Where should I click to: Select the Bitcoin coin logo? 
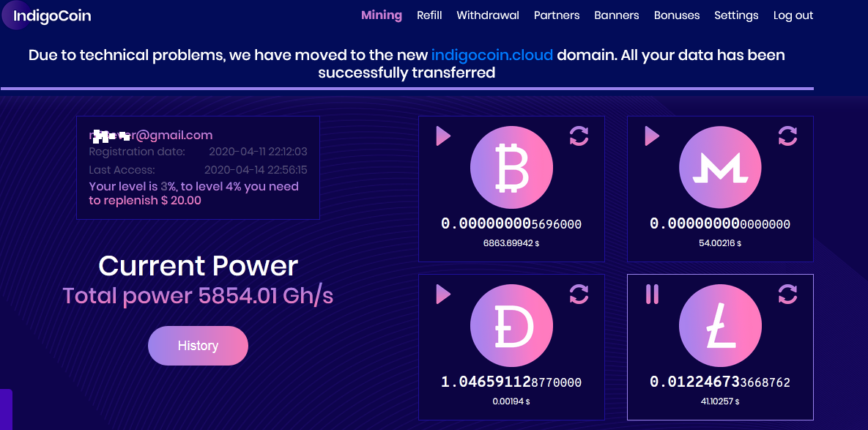511,167
